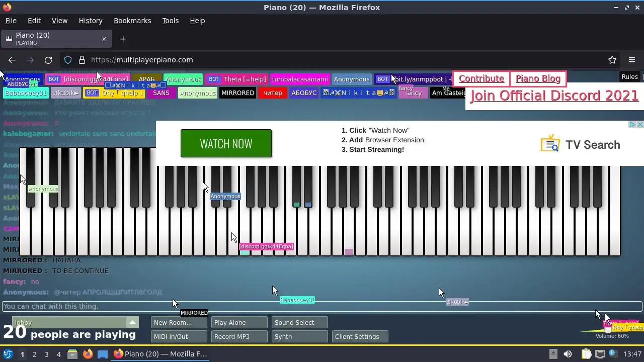The width and height of the screenshot is (644, 362).
Task: Click the TV Search ad logo
Action: [580, 144]
